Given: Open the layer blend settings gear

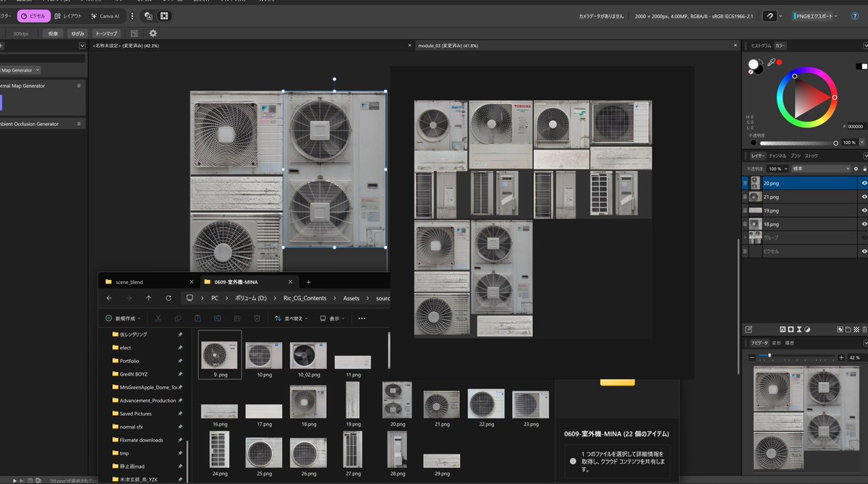Looking at the screenshot, I should pos(856,169).
